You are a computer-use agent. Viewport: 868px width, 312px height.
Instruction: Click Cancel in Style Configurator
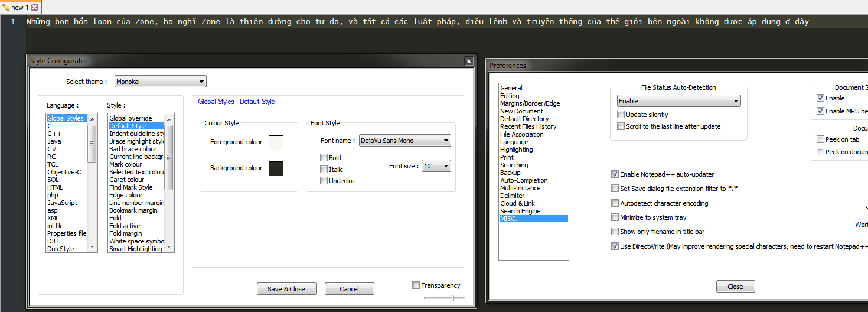coord(349,289)
